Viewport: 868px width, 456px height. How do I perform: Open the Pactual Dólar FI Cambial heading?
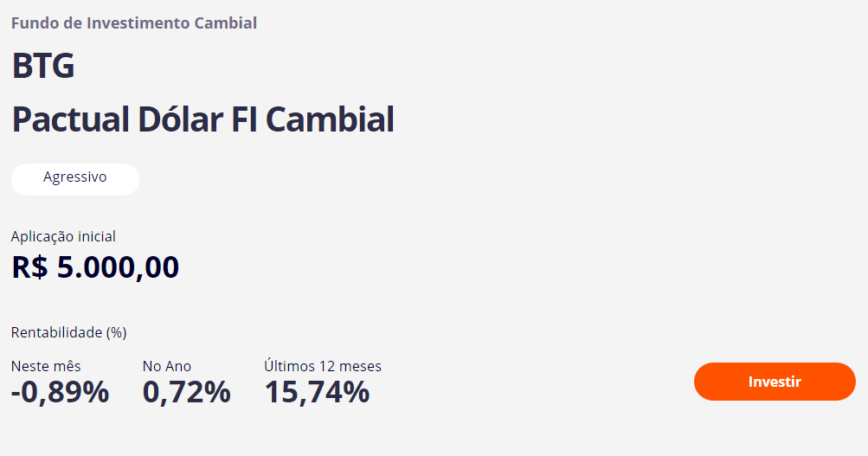203,119
